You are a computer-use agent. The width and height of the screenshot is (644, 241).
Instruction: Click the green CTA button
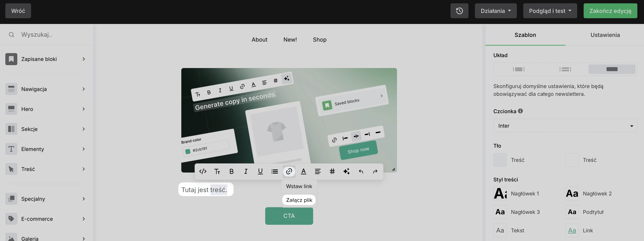289,216
